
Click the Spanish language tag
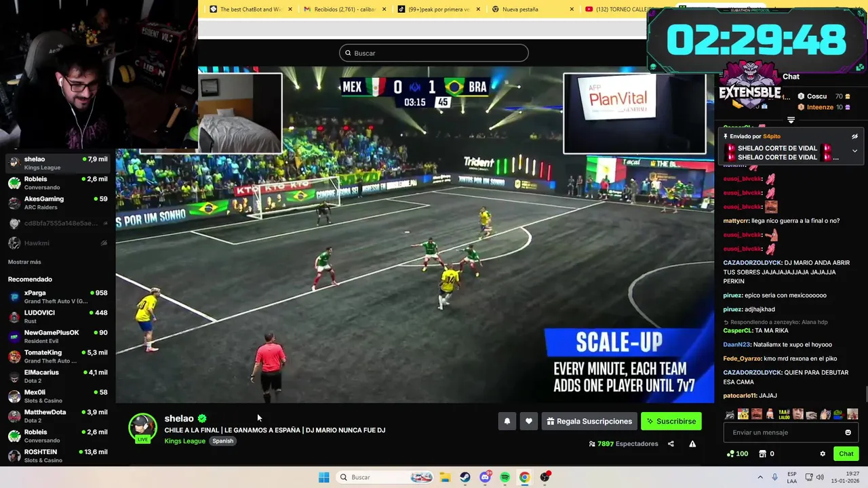pyautogui.click(x=222, y=441)
